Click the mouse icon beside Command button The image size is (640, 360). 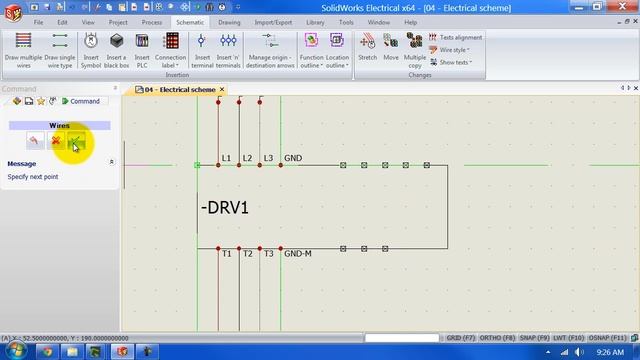tap(53, 101)
